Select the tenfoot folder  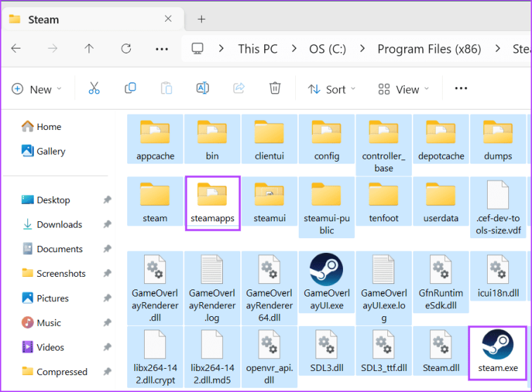pyautogui.click(x=384, y=202)
